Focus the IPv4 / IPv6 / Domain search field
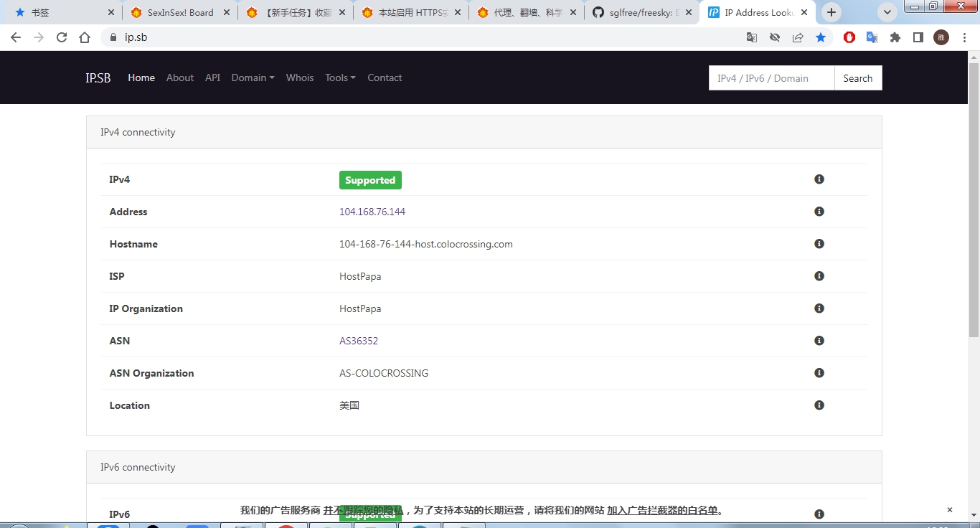Image resolution: width=980 pixels, height=528 pixels. pos(772,78)
